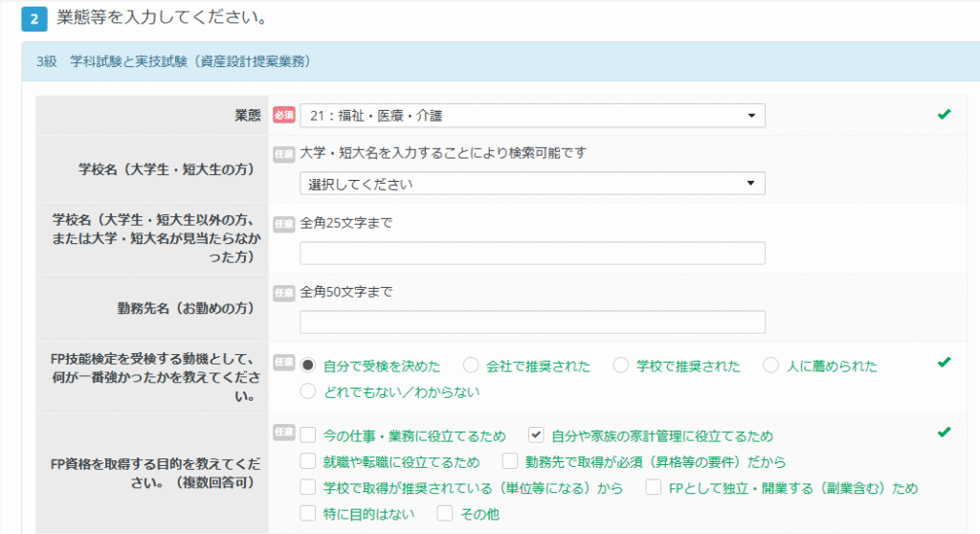Choose the 会社で推奨された radio option
Screen dimensions: 980x534
tap(471, 365)
